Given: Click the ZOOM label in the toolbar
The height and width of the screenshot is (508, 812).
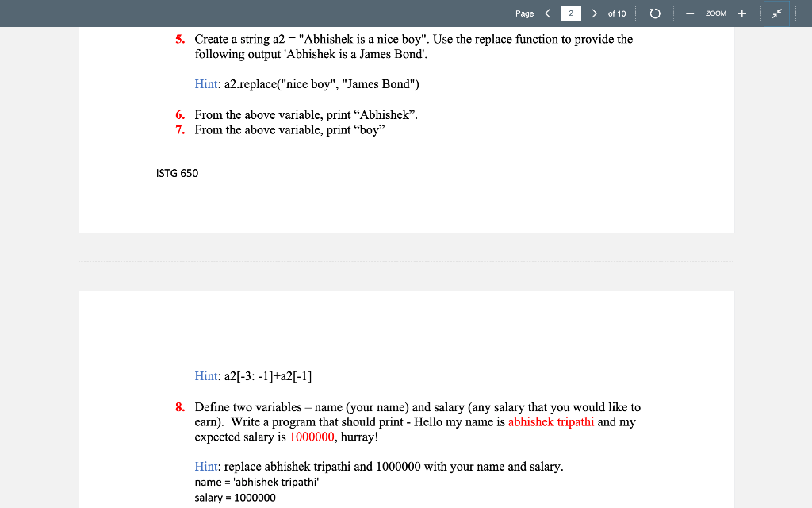Looking at the screenshot, I should (x=715, y=13).
